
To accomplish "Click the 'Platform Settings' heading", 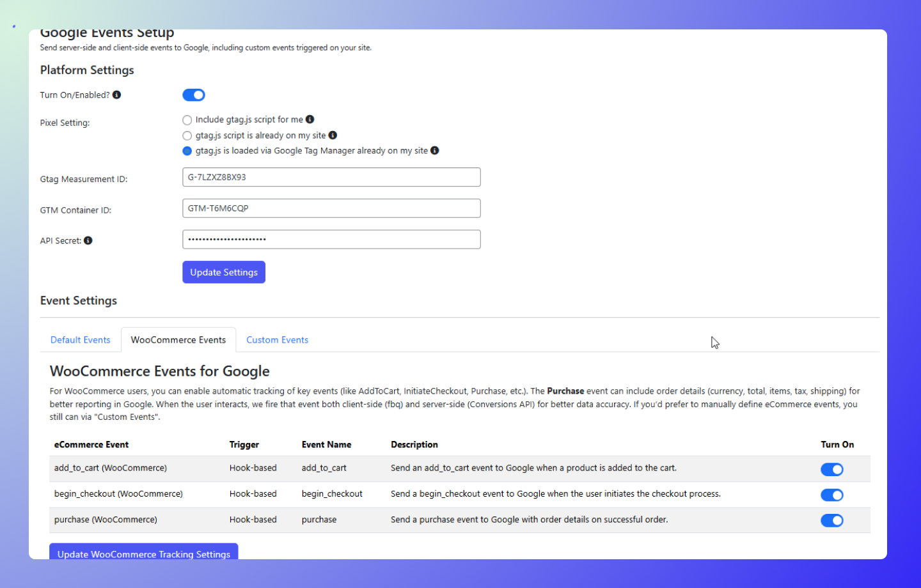I will [87, 70].
